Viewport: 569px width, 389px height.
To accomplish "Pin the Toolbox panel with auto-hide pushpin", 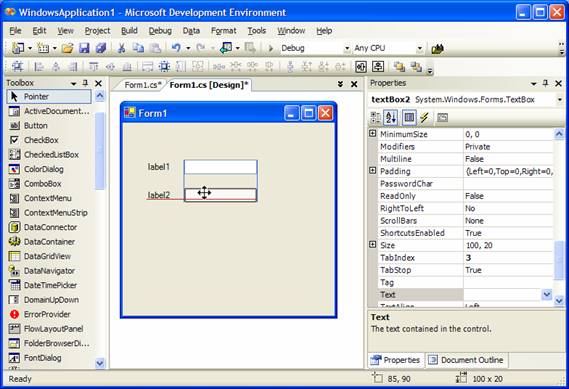I will click(x=85, y=83).
